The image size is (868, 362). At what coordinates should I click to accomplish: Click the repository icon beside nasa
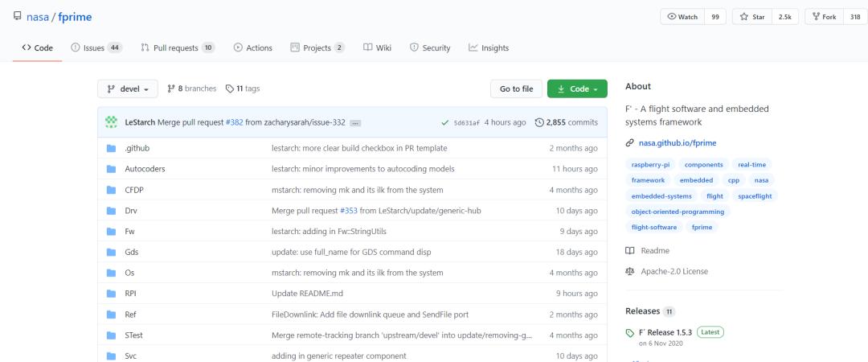[x=17, y=16]
